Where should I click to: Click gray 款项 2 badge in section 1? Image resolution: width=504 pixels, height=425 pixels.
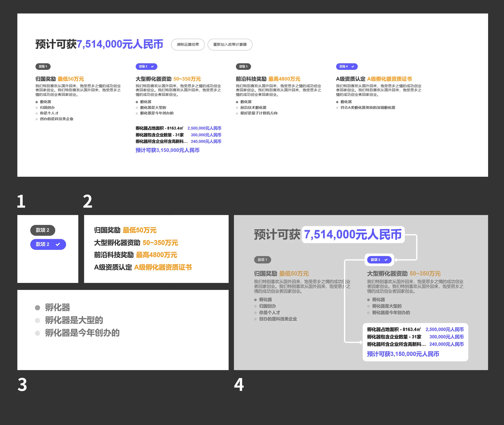pos(43,230)
